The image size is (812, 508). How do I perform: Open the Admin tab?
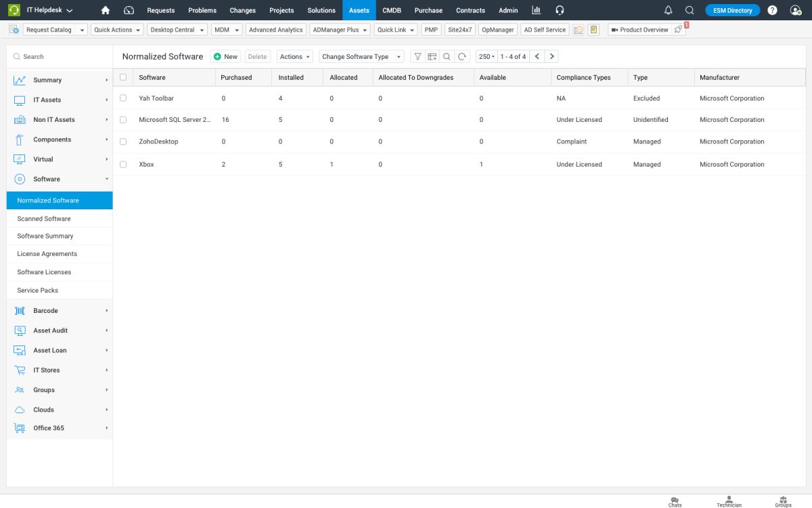pos(508,10)
